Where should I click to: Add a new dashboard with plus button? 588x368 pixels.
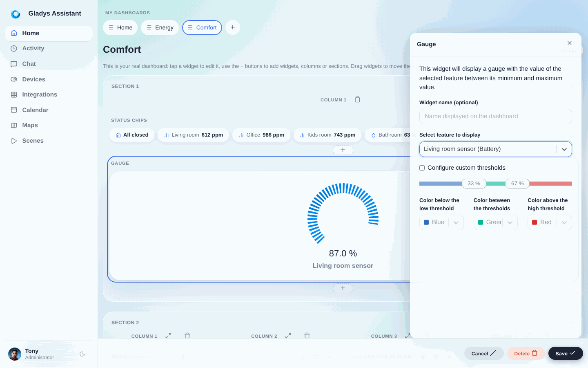pyautogui.click(x=233, y=27)
